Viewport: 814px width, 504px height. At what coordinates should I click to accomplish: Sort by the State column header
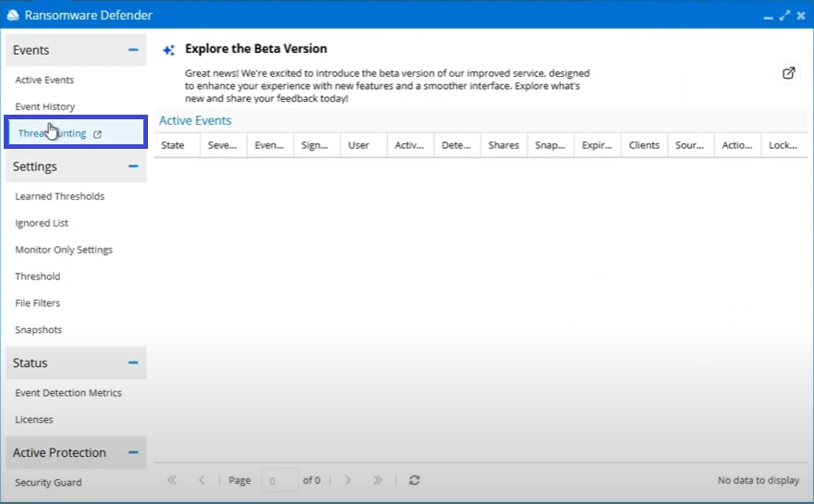click(177, 145)
